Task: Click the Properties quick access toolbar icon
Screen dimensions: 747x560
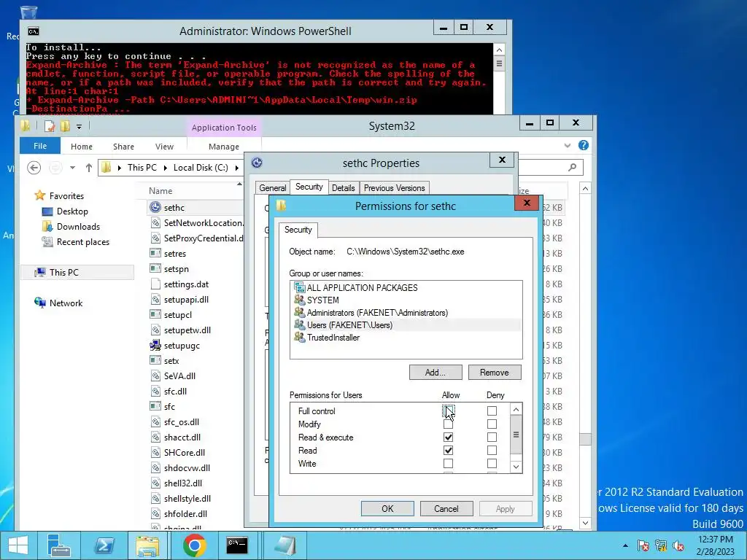Action: pos(50,126)
